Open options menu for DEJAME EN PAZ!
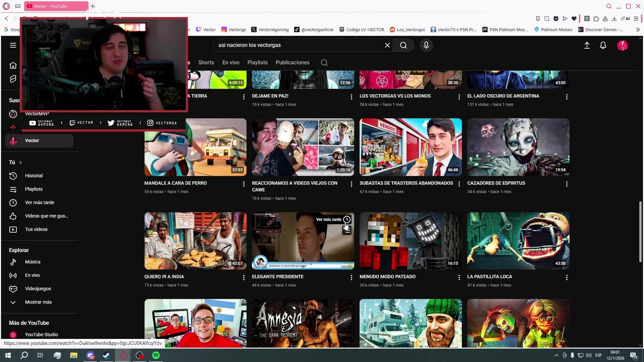Screen dimensions: 644x362 [x=351, y=97]
